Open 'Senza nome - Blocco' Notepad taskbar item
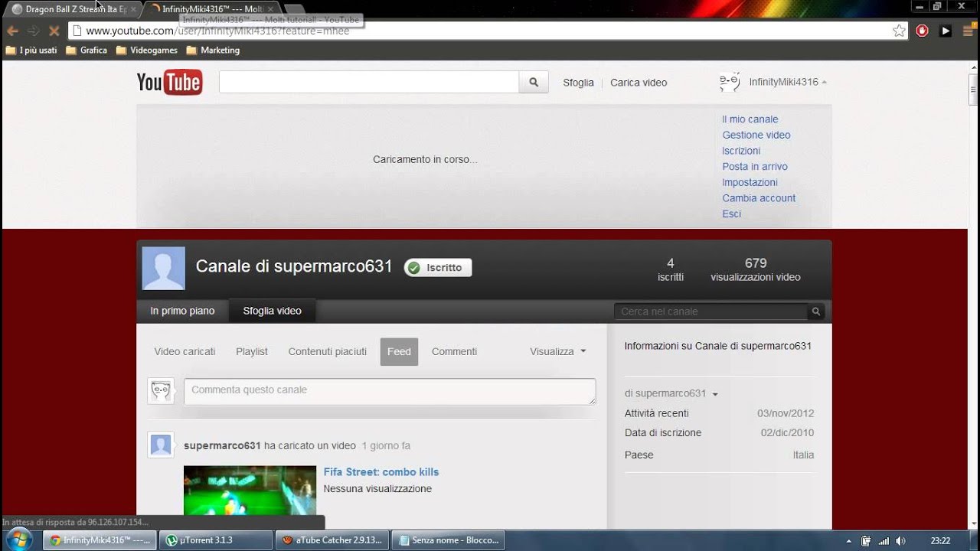980x551 pixels. tap(449, 540)
